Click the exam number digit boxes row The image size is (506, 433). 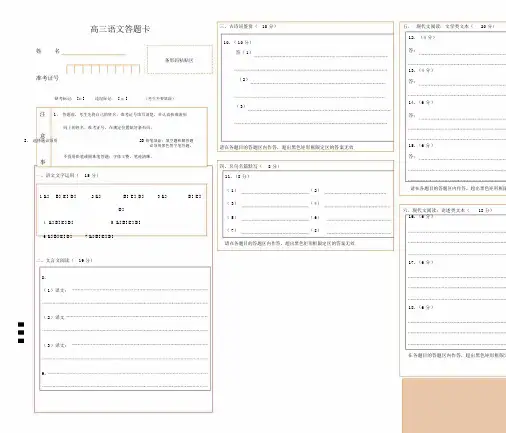(103, 69)
